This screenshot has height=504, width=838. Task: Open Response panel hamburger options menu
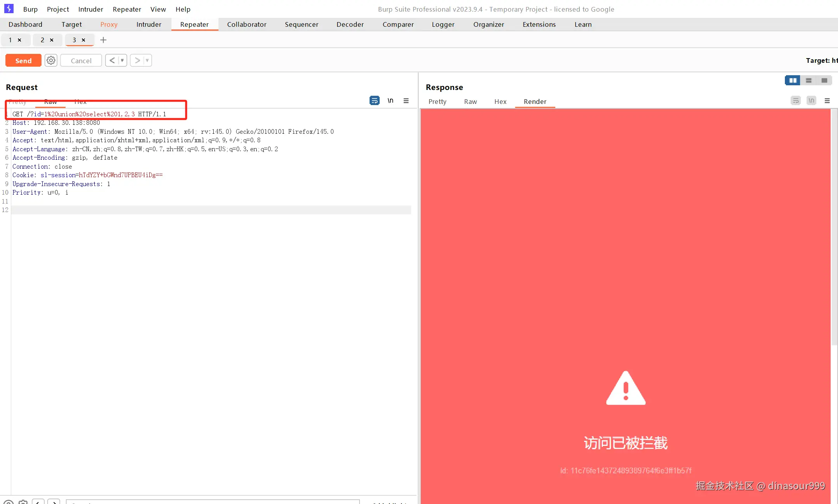[x=827, y=101]
